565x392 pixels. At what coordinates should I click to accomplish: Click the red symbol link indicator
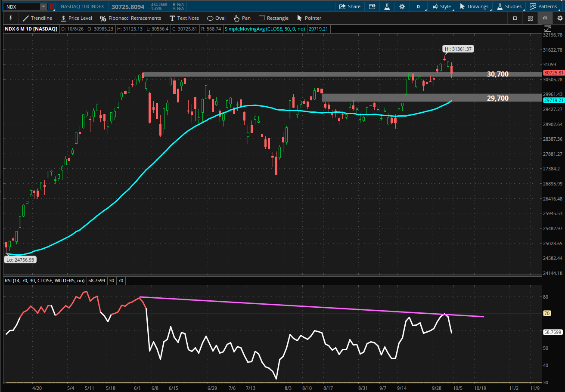(52, 6)
